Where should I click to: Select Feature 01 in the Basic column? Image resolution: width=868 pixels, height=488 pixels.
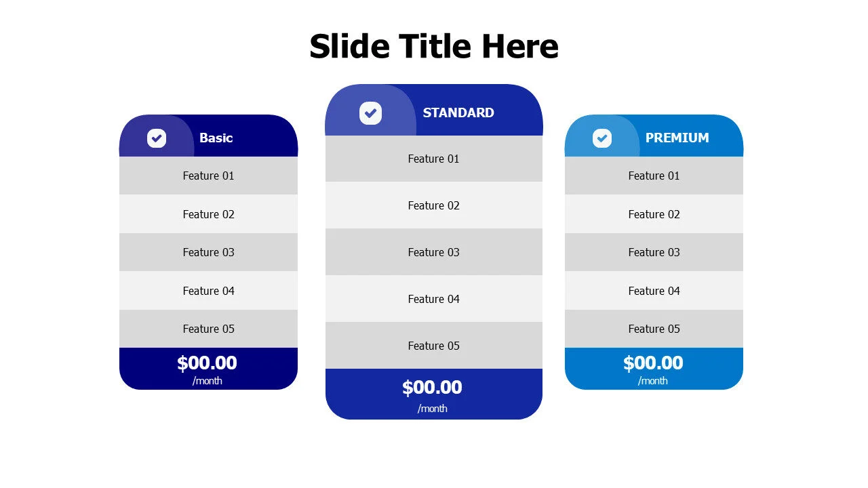[208, 176]
